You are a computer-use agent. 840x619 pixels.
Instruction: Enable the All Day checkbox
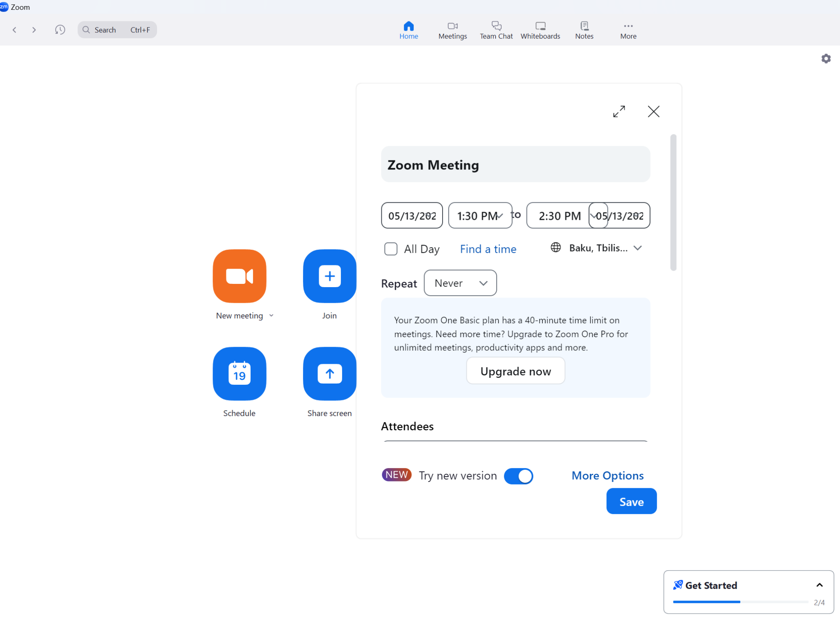pos(391,249)
